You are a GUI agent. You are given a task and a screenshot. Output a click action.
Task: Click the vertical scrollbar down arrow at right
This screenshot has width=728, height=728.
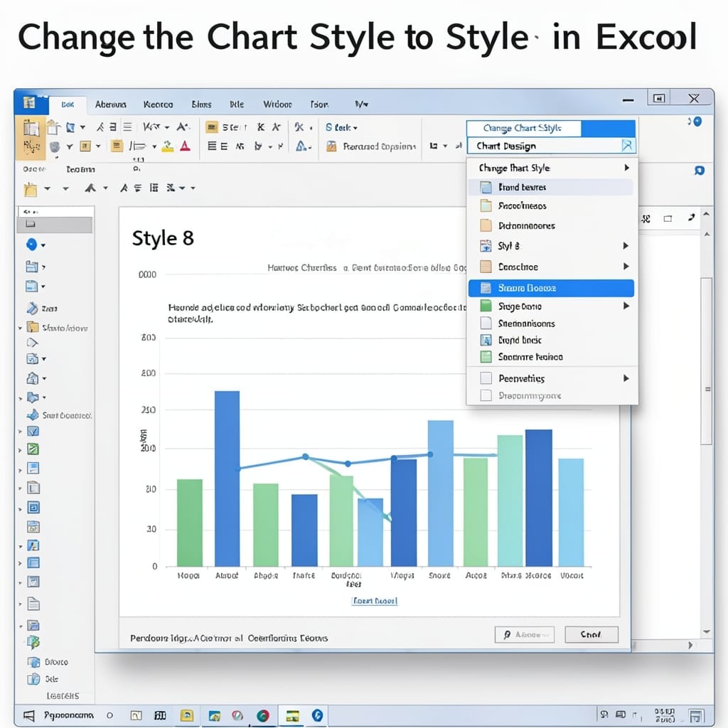point(706,631)
